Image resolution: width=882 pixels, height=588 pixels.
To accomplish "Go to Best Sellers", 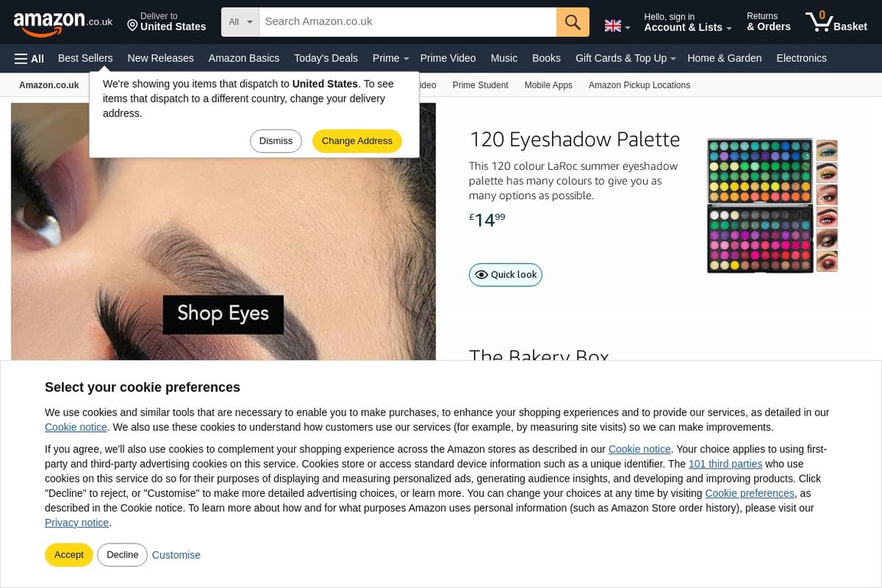I will [x=85, y=58].
